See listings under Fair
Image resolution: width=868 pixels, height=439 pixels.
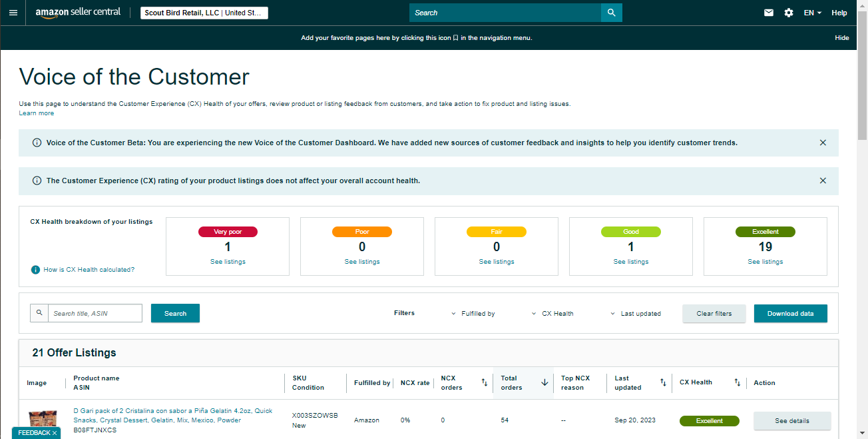497,262
